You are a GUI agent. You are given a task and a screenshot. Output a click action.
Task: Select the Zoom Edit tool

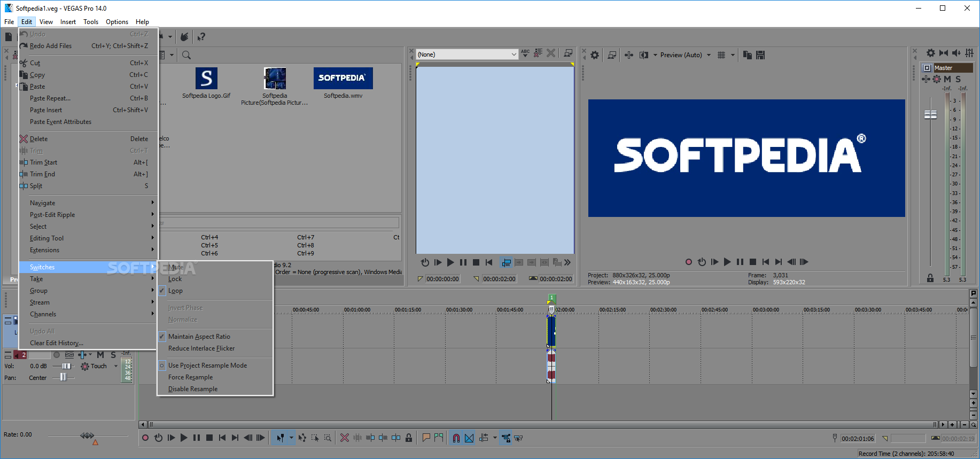328,438
